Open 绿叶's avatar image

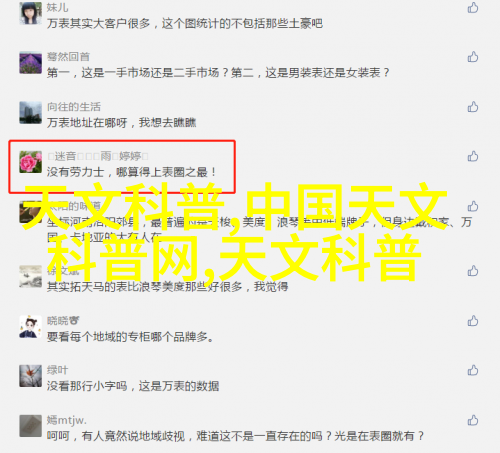pos(31,376)
